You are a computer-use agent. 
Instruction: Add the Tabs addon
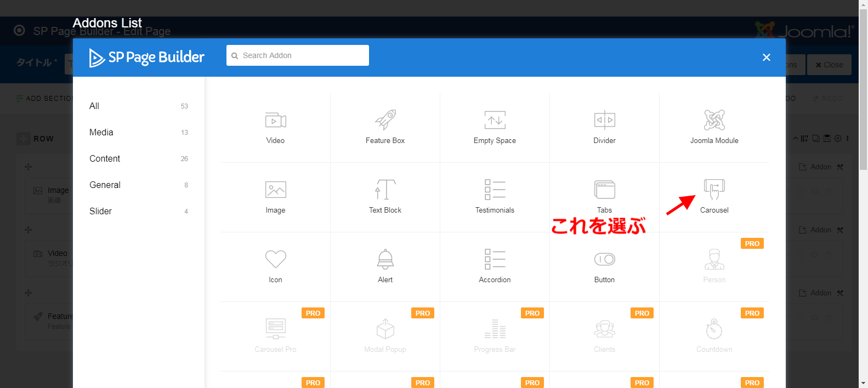point(604,197)
